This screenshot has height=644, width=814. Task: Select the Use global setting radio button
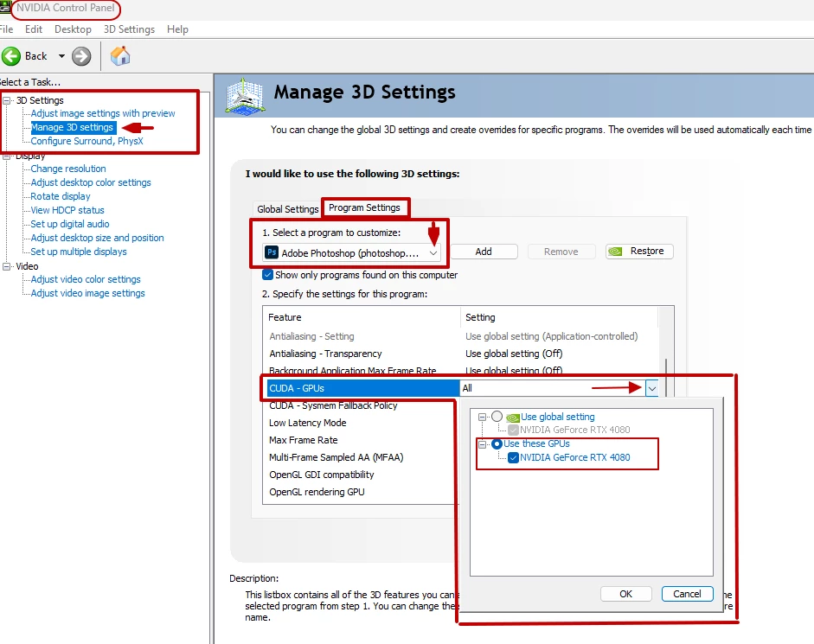[497, 416]
